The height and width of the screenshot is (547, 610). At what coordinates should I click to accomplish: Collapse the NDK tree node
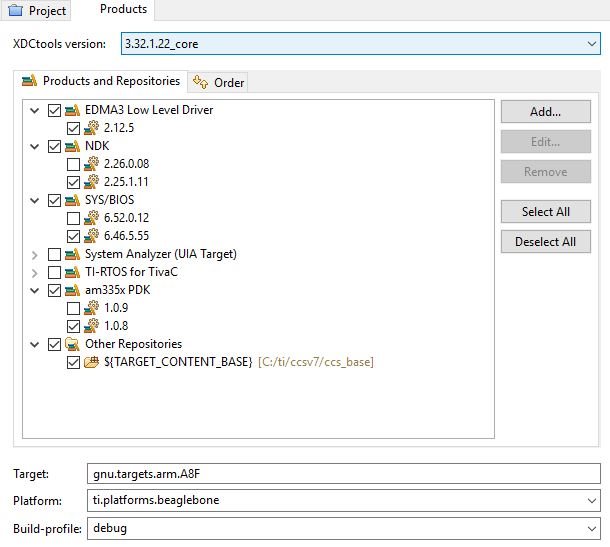click(x=35, y=147)
